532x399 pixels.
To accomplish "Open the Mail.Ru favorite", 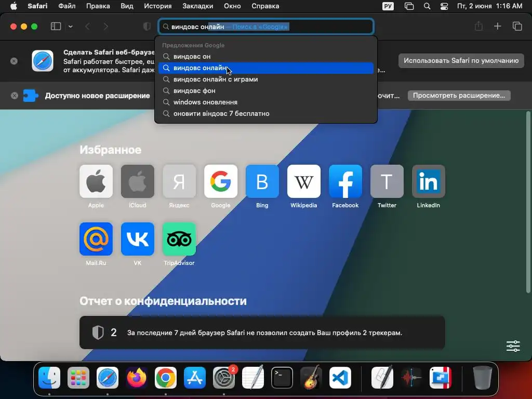I will click(x=96, y=239).
